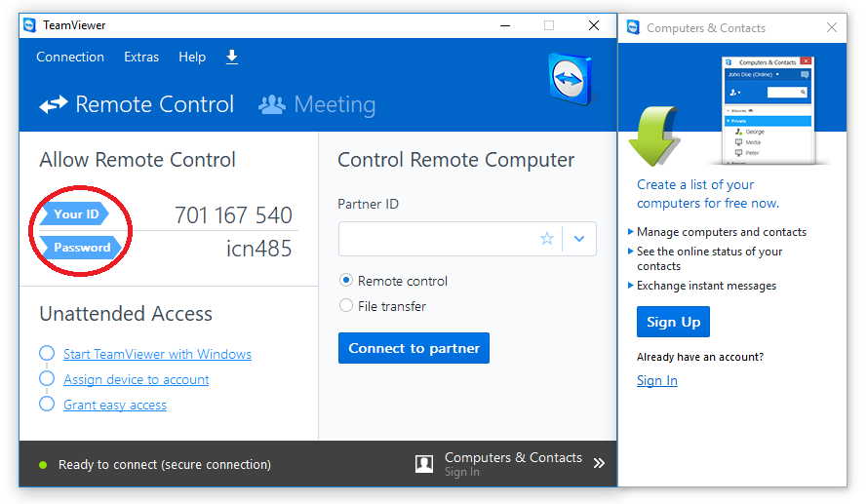Close the Computers & Contacts panel
Screen dimensions: 867x504
click(x=832, y=27)
